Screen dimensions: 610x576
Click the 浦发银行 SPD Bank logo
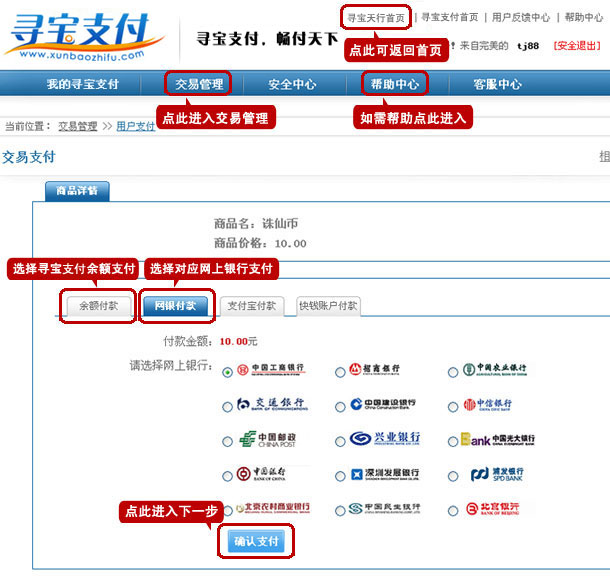pyautogui.click(x=496, y=474)
